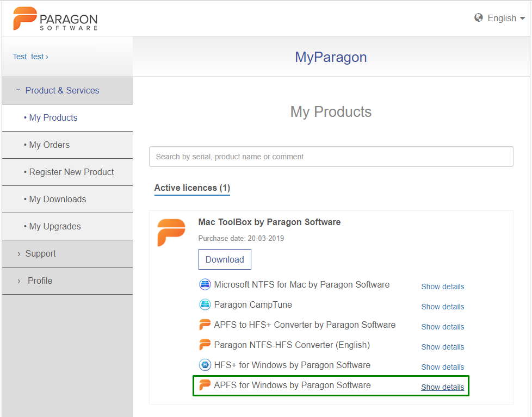
Task: Show details for Paragon CampTune
Action: (442, 307)
